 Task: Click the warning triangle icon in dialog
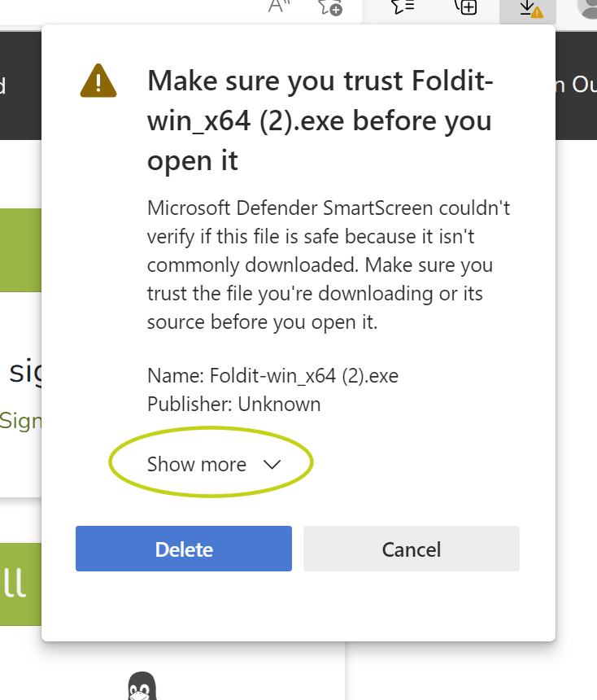(x=98, y=81)
